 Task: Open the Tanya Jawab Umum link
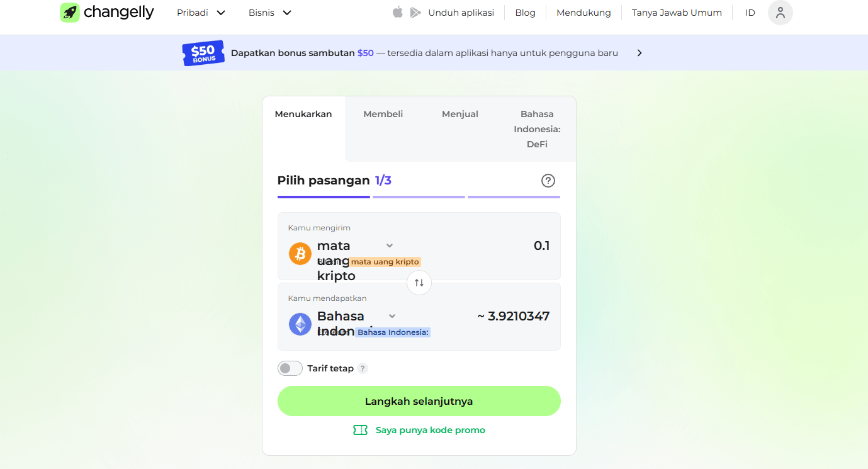pos(677,13)
